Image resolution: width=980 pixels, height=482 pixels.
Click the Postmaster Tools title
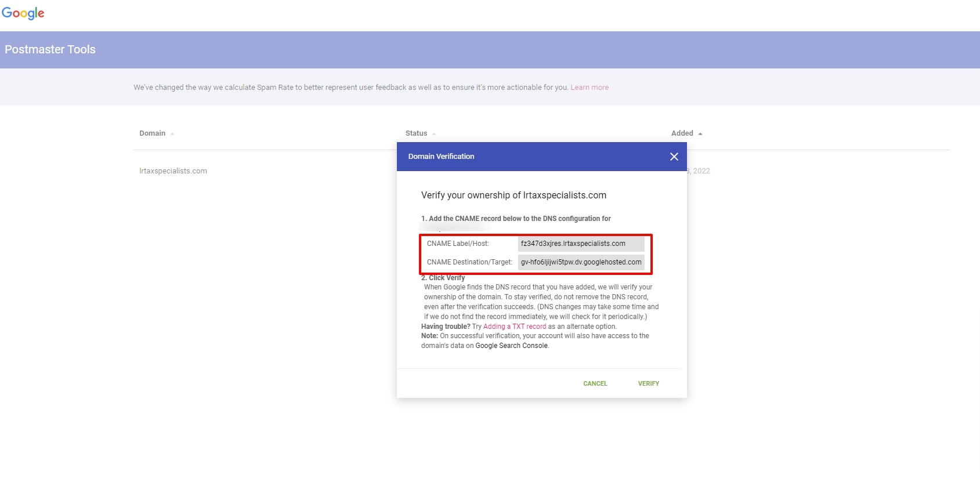[x=50, y=49]
